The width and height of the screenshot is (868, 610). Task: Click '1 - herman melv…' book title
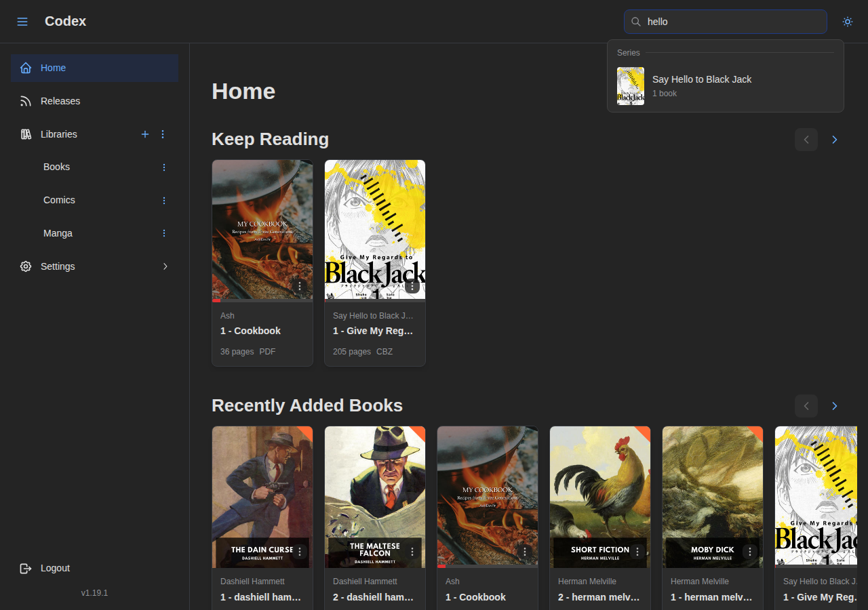(711, 597)
